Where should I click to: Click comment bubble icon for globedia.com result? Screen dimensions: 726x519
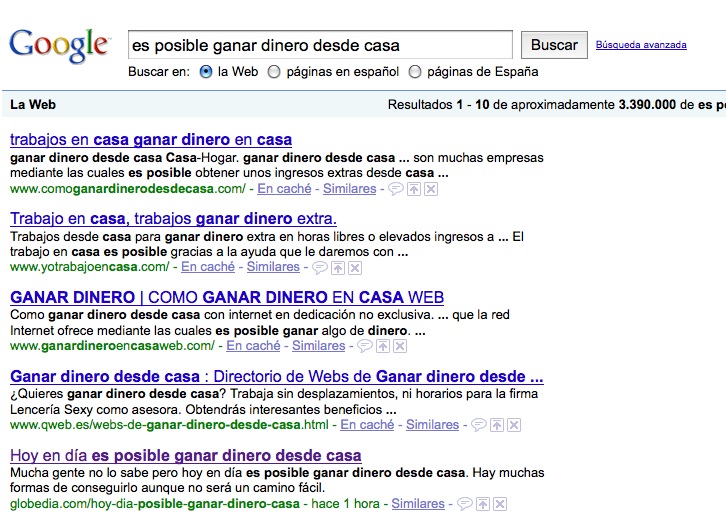pos(464,504)
